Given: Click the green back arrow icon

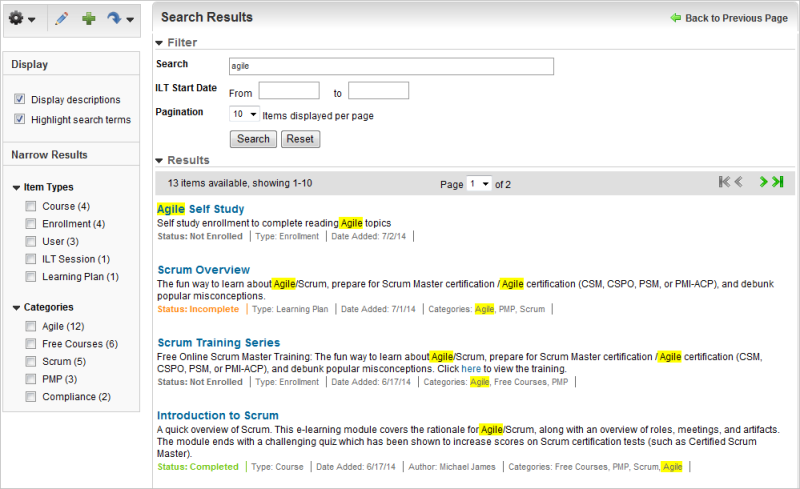Looking at the screenshot, I should click(676, 18).
